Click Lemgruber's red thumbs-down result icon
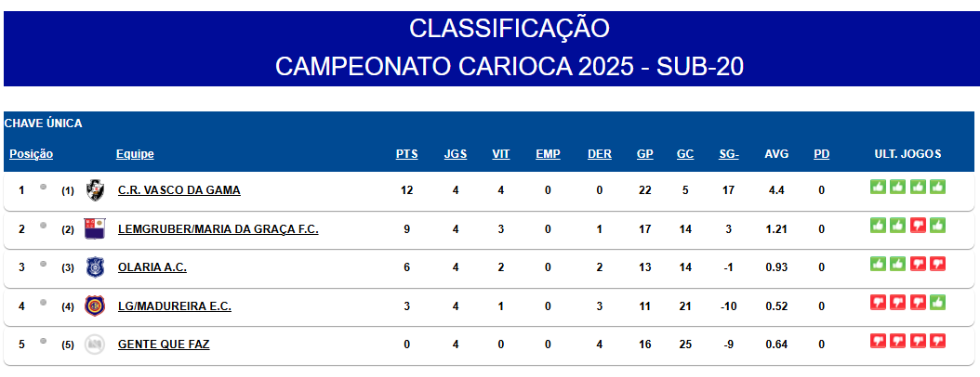Image resolution: width=980 pixels, height=377 pixels. [x=918, y=225]
